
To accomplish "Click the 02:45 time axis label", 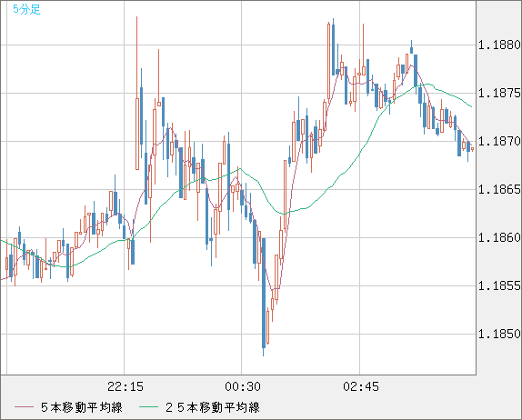I will tap(361, 386).
